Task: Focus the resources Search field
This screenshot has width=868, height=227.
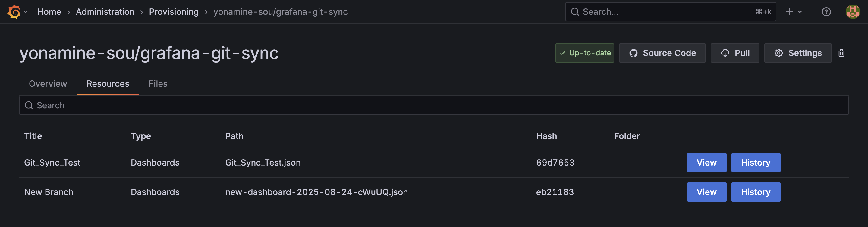Action: tap(434, 105)
